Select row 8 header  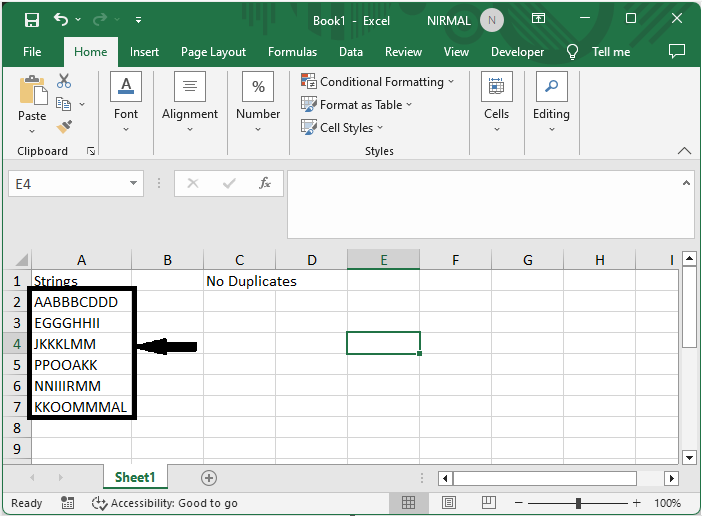(17, 428)
